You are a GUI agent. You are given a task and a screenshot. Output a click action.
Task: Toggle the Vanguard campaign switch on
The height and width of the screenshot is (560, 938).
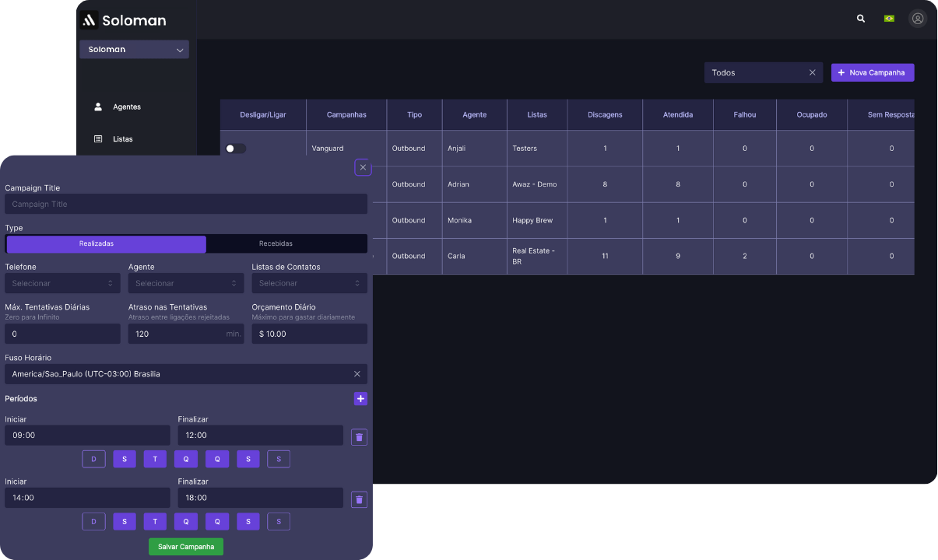tap(235, 149)
